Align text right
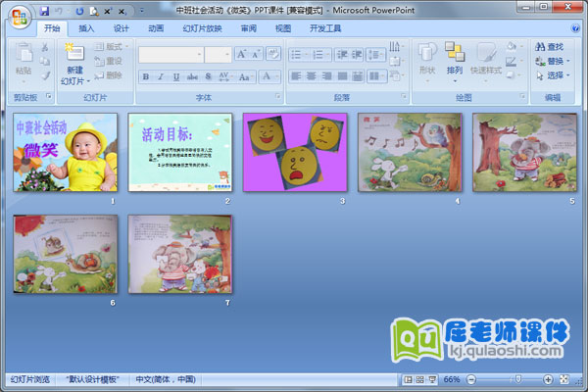 pyautogui.click(x=326, y=76)
